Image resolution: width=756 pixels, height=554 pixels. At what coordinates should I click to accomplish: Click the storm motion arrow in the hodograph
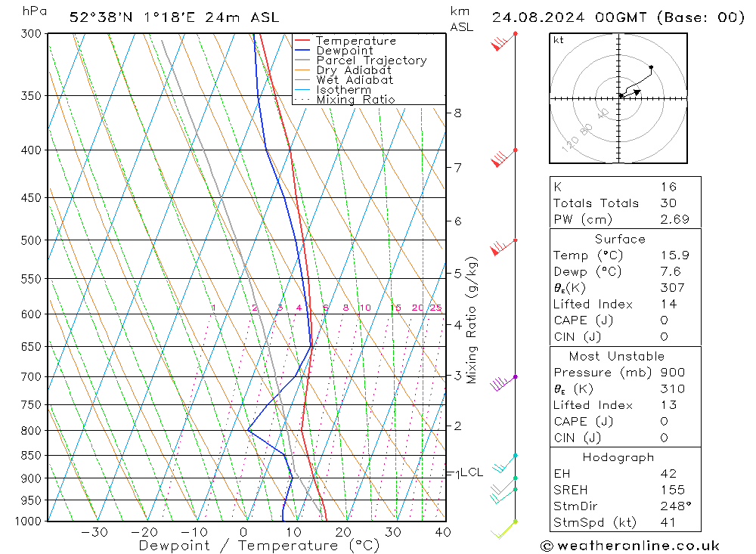(x=631, y=93)
